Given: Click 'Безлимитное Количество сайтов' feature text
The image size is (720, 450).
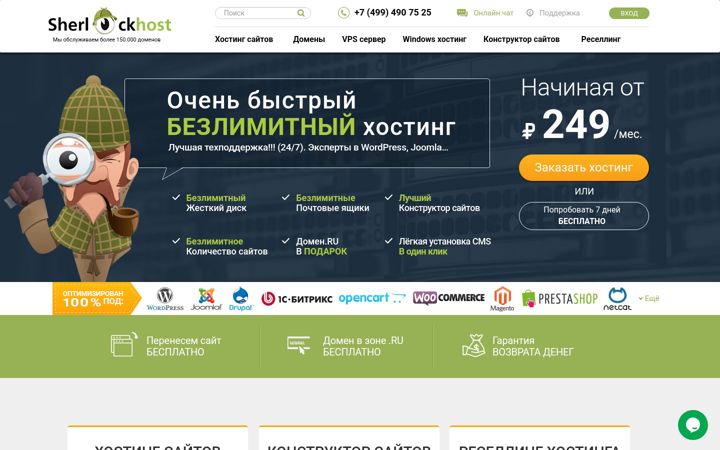Looking at the screenshot, I should (226, 247).
